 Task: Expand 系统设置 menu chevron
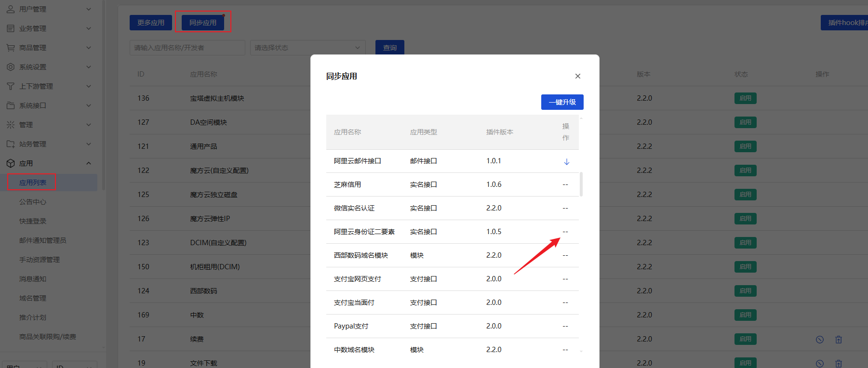coord(89,67)
